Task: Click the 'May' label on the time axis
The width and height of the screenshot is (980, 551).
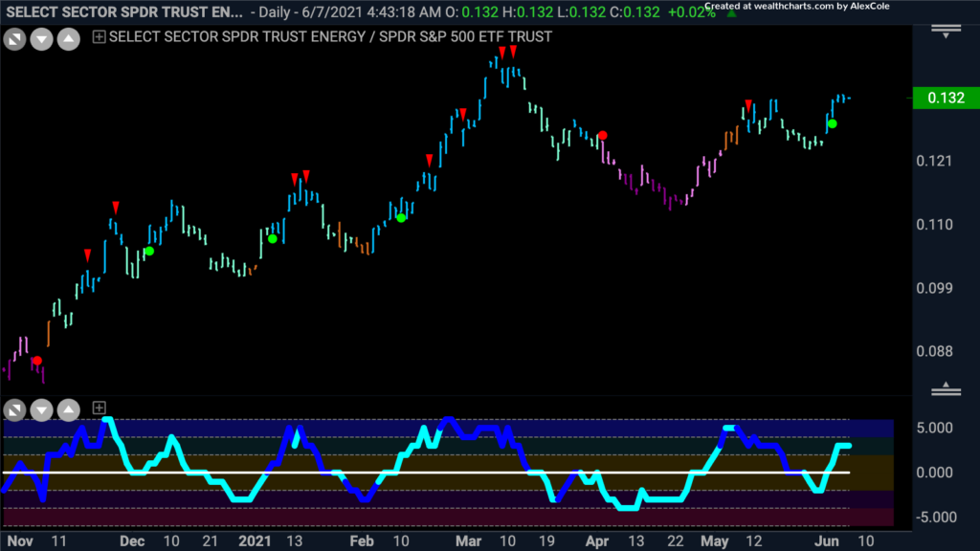Action: tap(714, 541)
